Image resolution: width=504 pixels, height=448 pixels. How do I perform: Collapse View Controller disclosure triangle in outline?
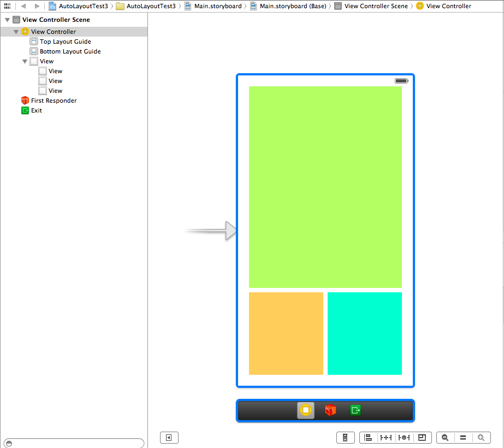click(x=16, y=32)
